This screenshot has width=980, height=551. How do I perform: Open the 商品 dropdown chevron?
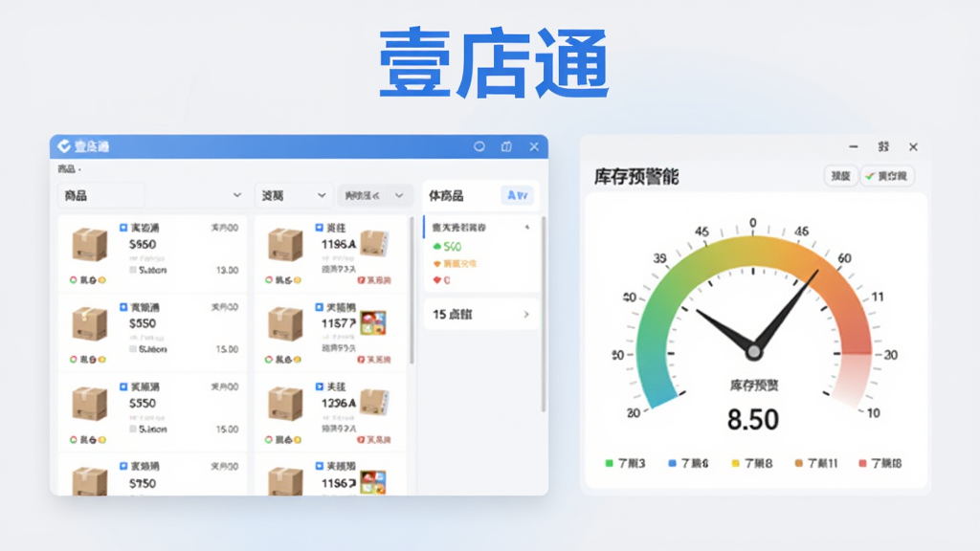coord(237,195)
